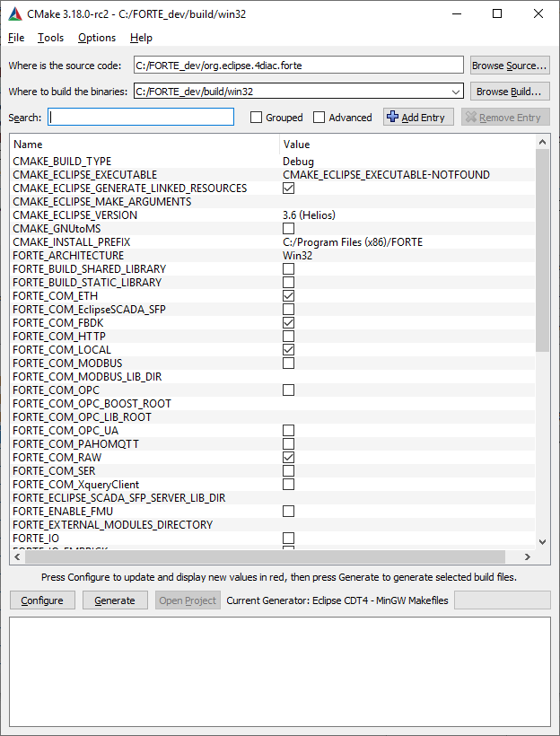Minimize the CMake window
Image resolution: width=560 pixels, height=736 pixels.
[456, 14]
